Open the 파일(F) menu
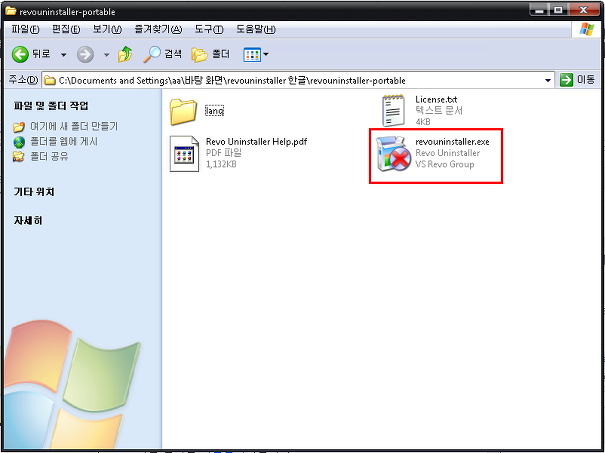605x453 pixels. [x=25, y=29]
